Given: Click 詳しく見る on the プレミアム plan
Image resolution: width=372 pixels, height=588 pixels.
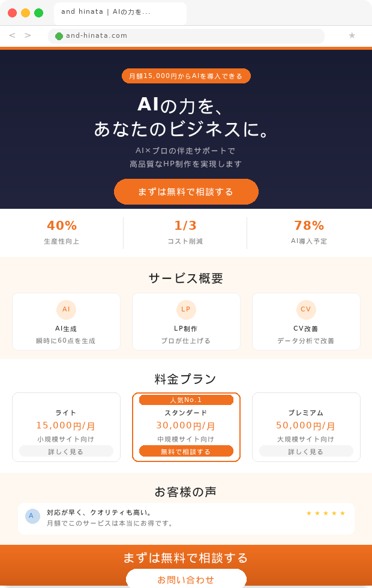Looking at the screenshot, I should pyautogui.click(x=306, y=451).
